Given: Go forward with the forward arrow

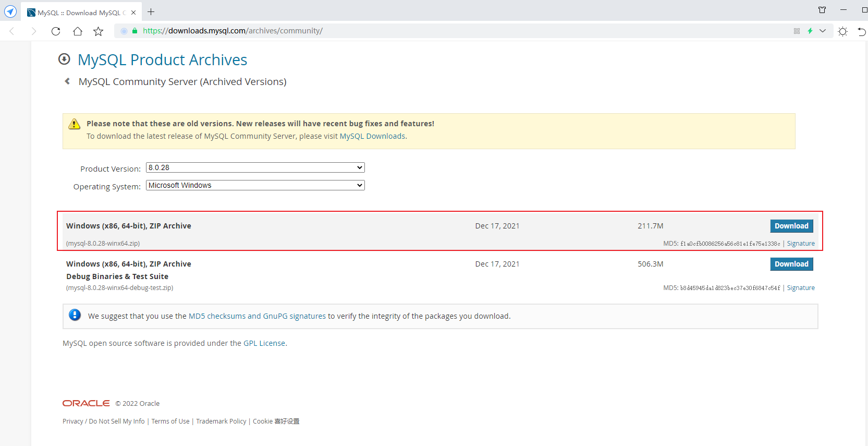Looking at the screenshot, I should click(34, 31).
